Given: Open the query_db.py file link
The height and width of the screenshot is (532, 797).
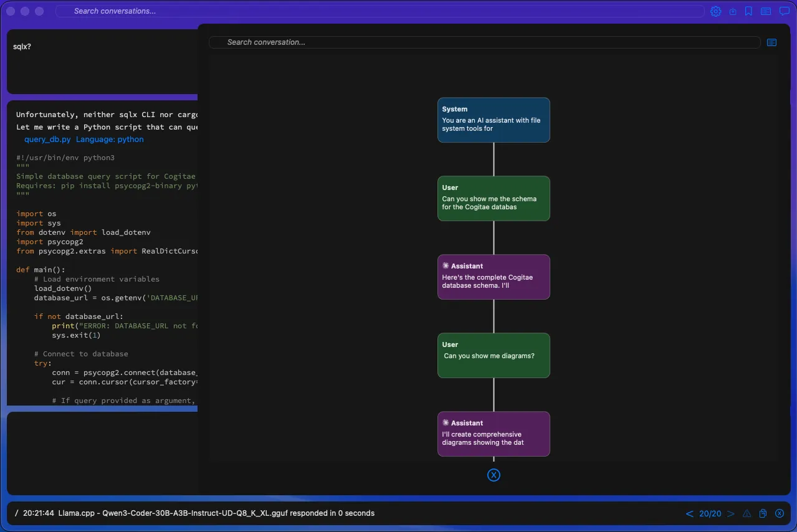Looking at the screenshot, I should (47, 139).
